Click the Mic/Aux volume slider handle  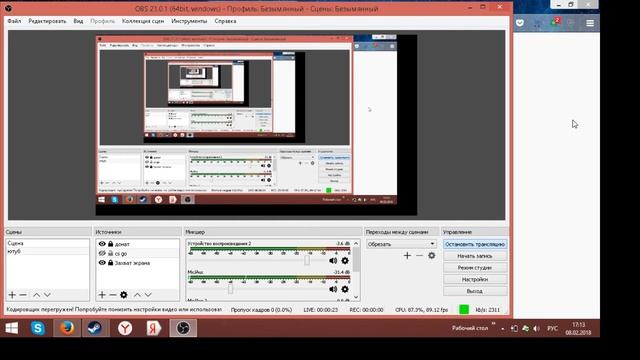coord(230,289)
